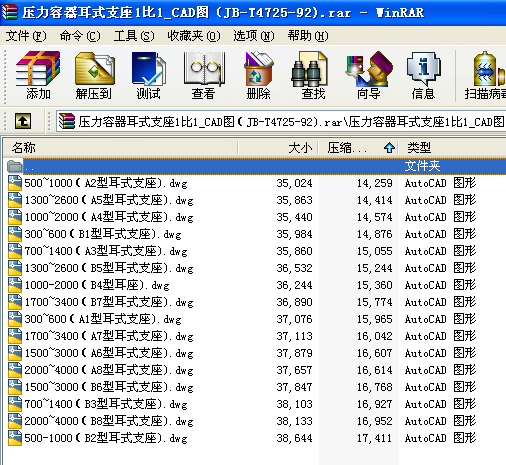Viewport: 506px width, 465px height.
Task: Click dwg icon of 300~600 (B1型耳式支座)
Action: 15,234
